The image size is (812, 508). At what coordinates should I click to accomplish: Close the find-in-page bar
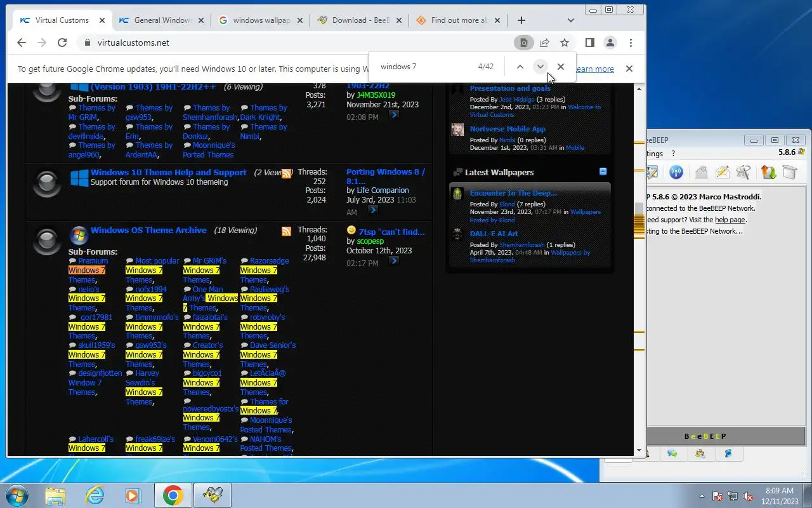(x=561, y=67)
